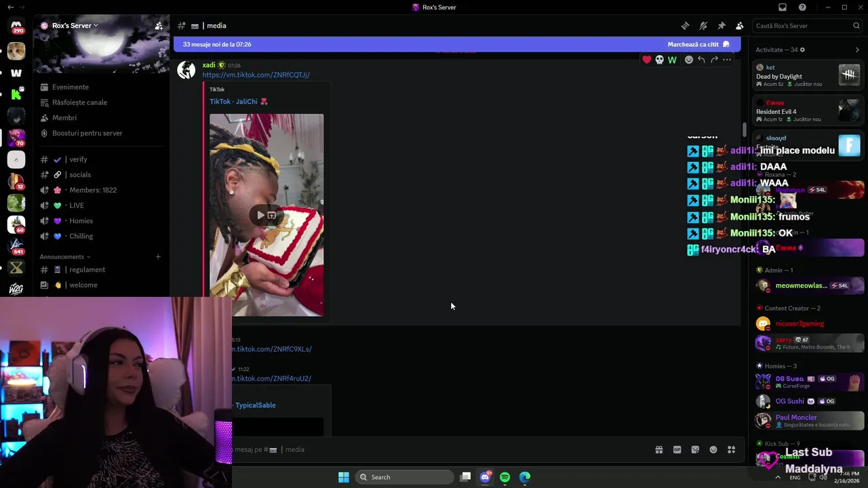Open Microsoft Edge from the taskbar
868x488 pixels.
tap(525, 477)
